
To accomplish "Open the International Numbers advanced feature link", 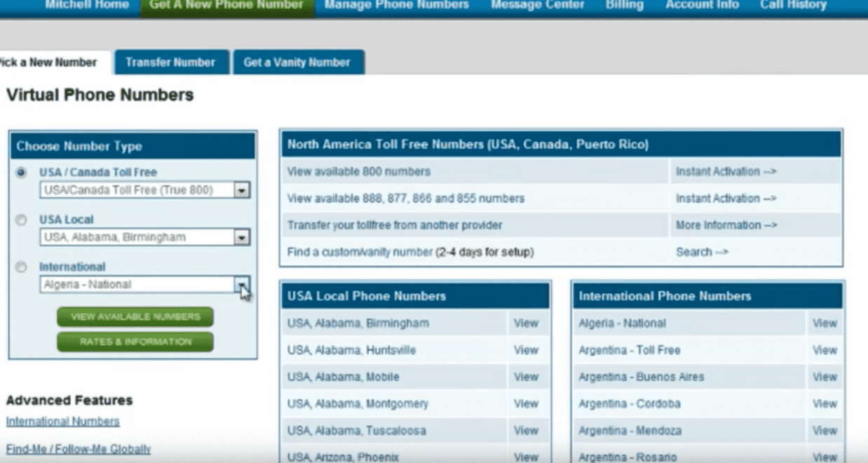I will [x=63, y=422].
